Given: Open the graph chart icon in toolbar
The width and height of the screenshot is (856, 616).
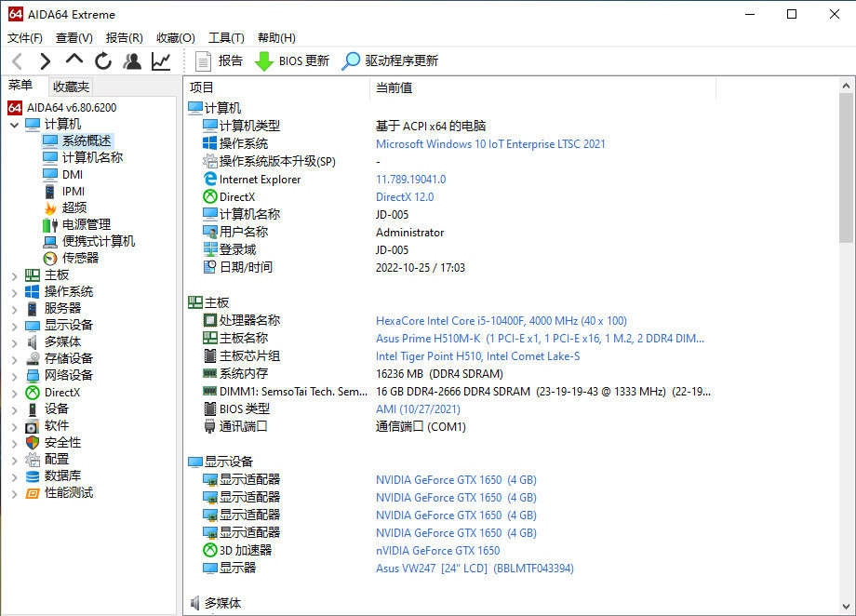Looking at the screenshot, I should point(161,61).
